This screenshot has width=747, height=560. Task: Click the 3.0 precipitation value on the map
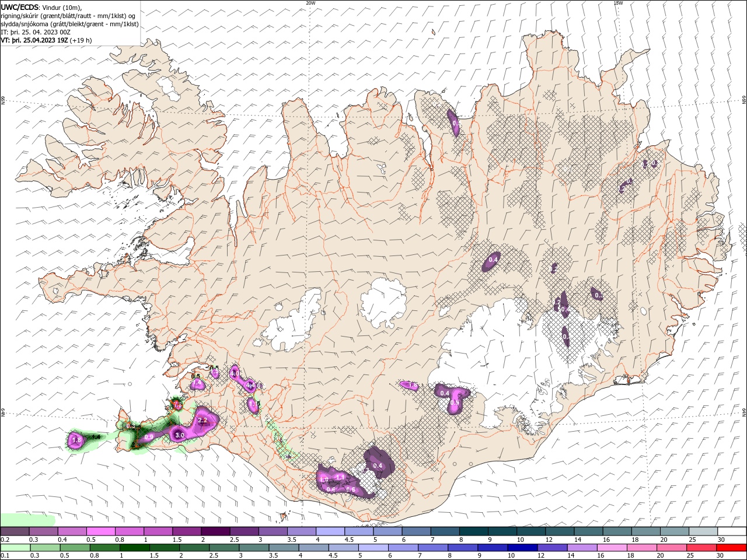(x=180, y=435)
